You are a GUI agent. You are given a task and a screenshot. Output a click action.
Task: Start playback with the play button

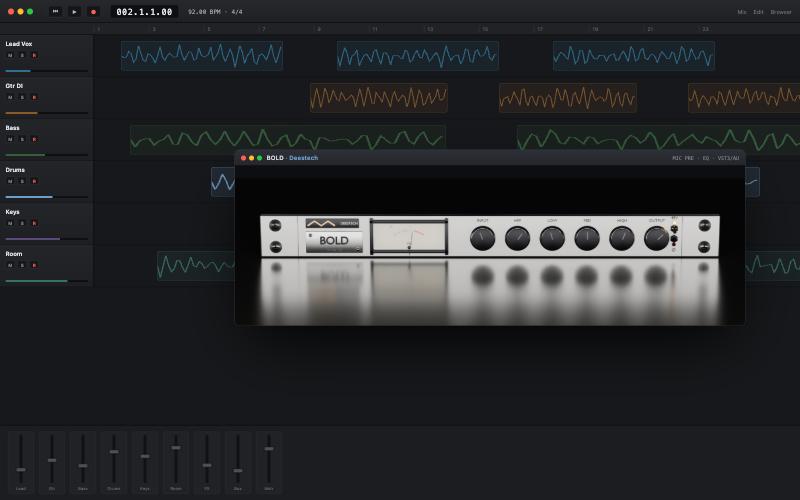click(x=74, y=11)
